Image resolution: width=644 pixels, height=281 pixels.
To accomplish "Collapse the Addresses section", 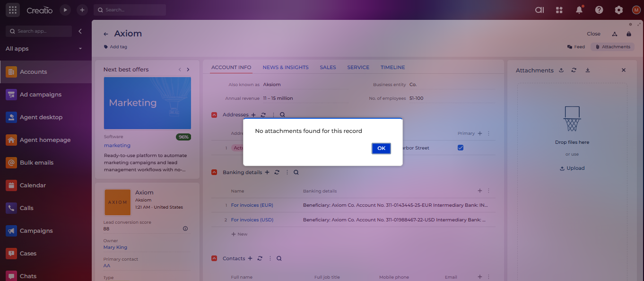I will point(214,115).
